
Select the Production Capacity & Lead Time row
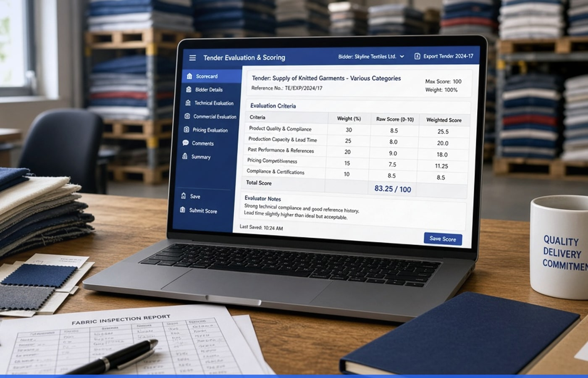click(x=356, y=142)
